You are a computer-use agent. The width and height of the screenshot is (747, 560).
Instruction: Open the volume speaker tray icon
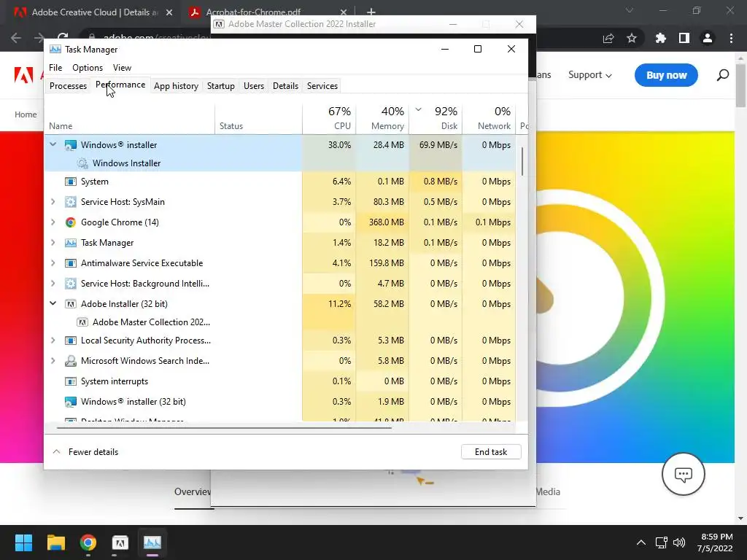(679, 542)
